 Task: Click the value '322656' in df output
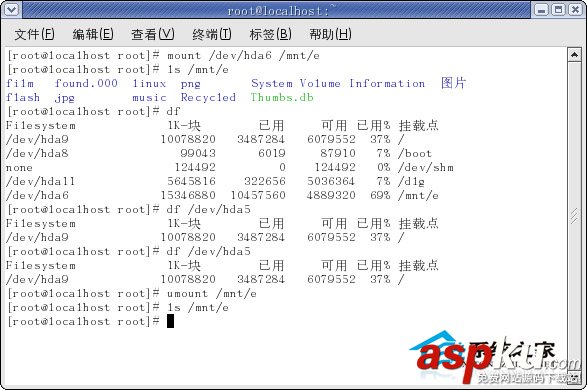(265, 182)
